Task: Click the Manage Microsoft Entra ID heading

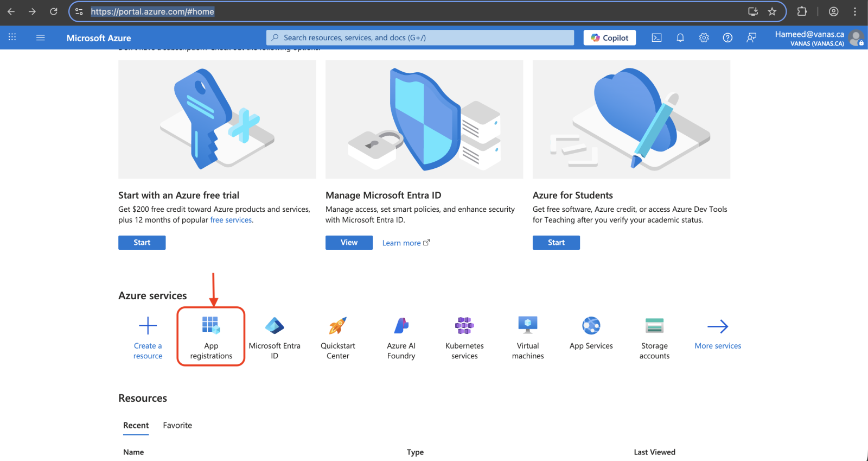Action: 384,195
